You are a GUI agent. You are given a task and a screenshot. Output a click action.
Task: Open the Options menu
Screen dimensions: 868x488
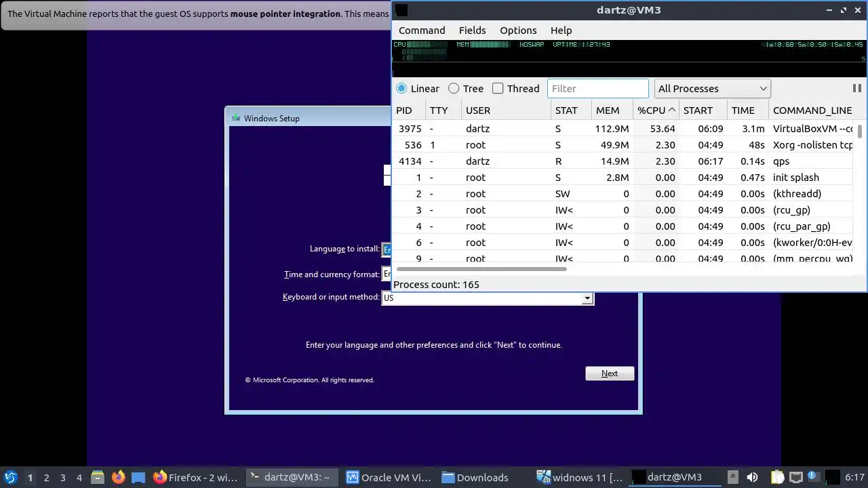518,30
